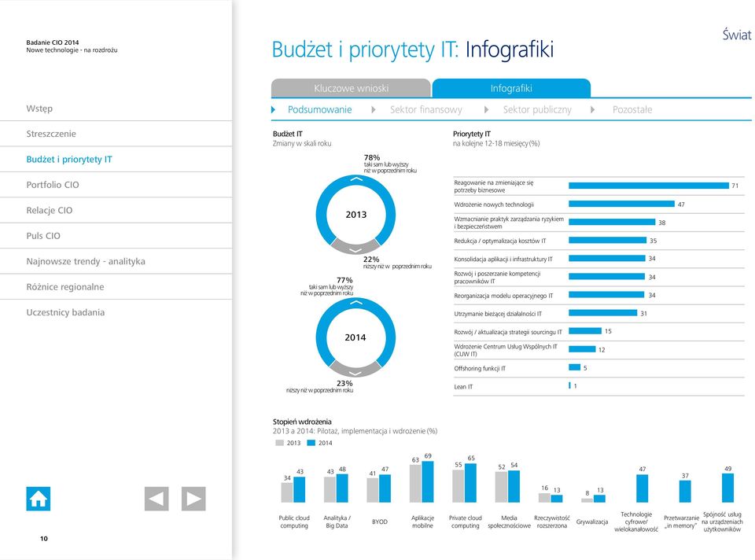Viewport: 755px width, 560px height.
Task: Select the Pozostałe sub-tab
Action: click(x=632, y=110)
